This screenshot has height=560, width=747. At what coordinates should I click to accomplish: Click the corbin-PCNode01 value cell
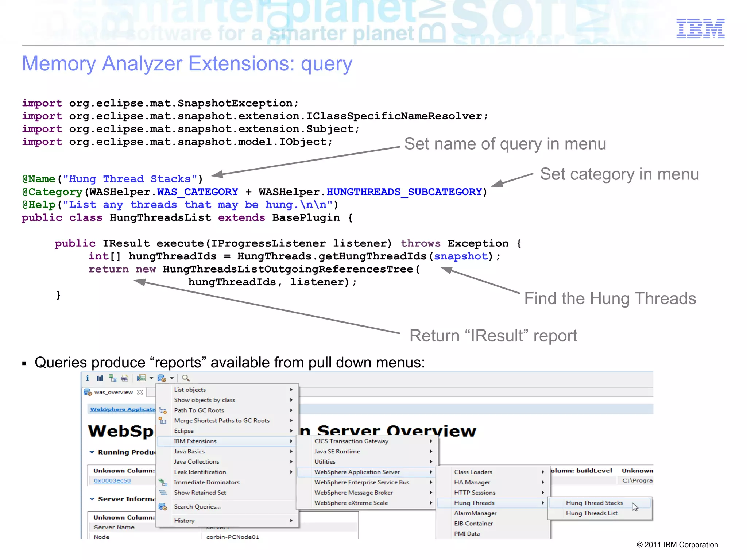click(x=232, y=537)
